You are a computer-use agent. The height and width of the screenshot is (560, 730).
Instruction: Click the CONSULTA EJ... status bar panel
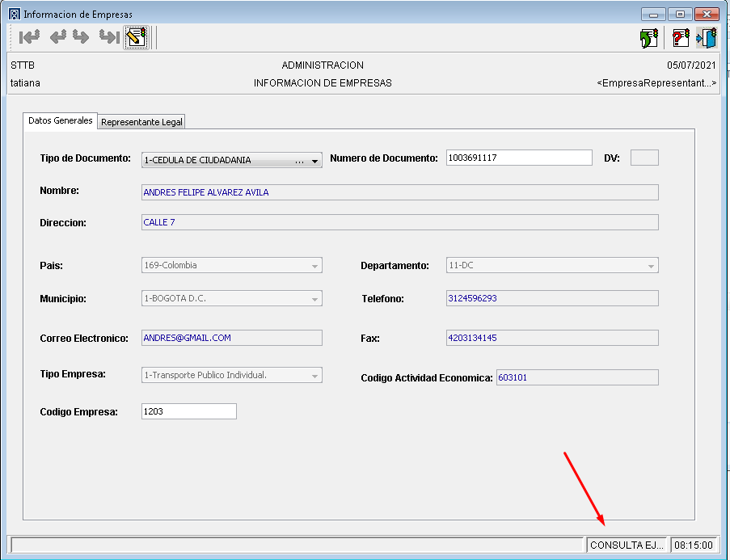(x=627, y=545)
